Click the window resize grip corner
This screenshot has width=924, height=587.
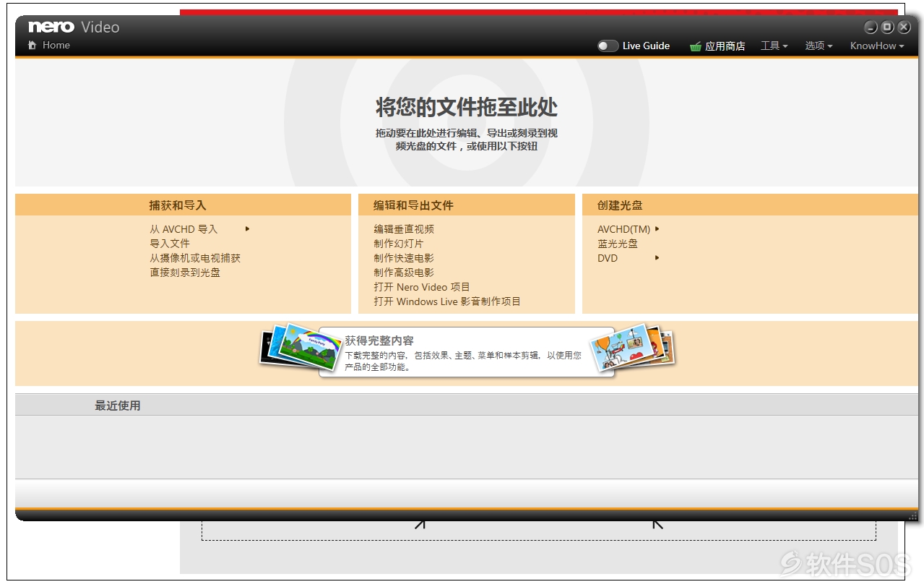(x=912, y=516)
